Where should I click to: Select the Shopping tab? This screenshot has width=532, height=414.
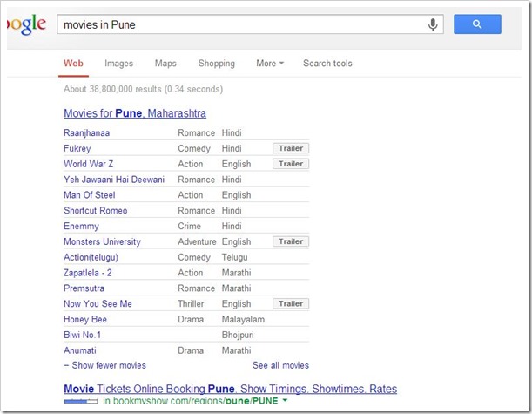[x=216, y=64]
